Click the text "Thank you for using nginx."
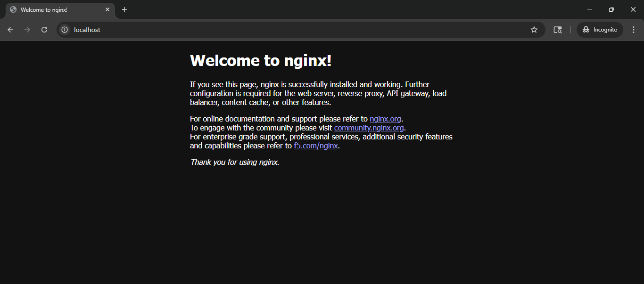644x284 pixels. [235, 162]
